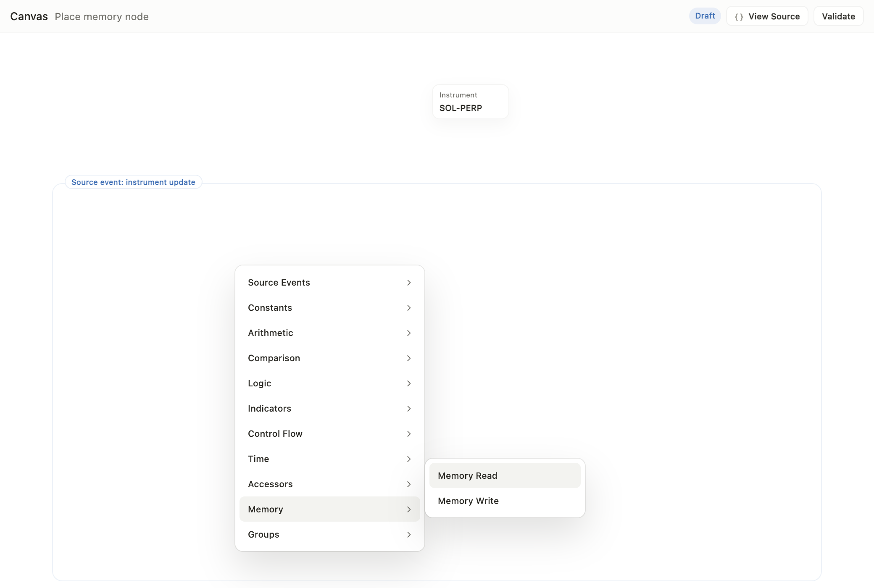Select the SOL-PERP instrument node
This screenshot has width=874, height=588.
[x=470, y=102]
